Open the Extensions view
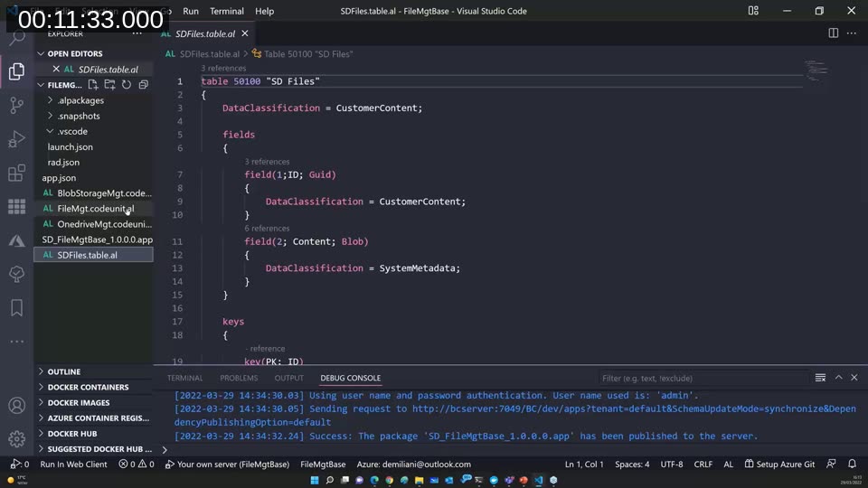Screen dimensions: 868x488 (16, 173)
